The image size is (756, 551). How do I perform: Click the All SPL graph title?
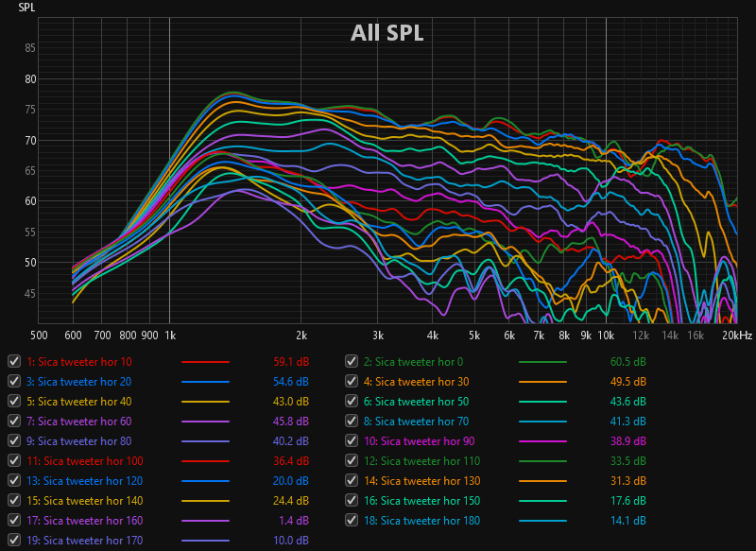click(x=387, y=33)
